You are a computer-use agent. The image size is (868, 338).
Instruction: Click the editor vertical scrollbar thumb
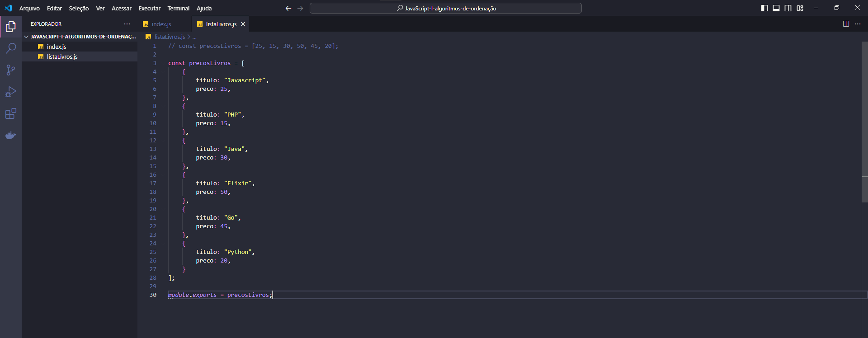tap(864, 122)
